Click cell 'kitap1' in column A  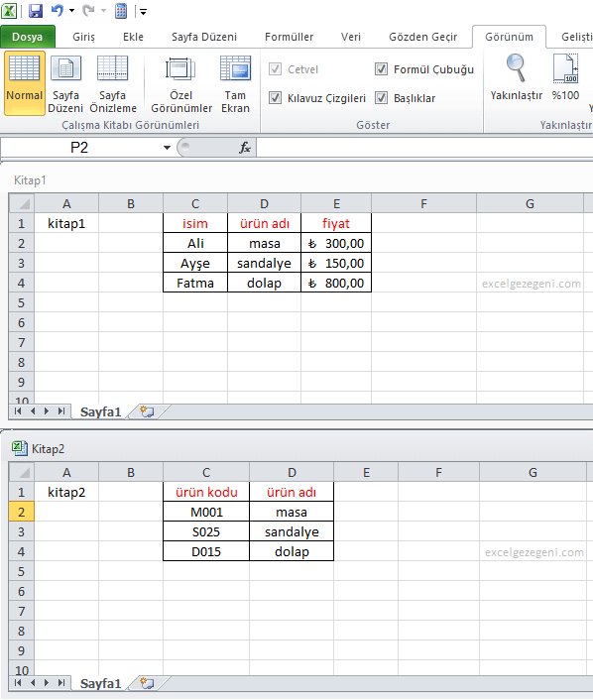coord(66,223)
